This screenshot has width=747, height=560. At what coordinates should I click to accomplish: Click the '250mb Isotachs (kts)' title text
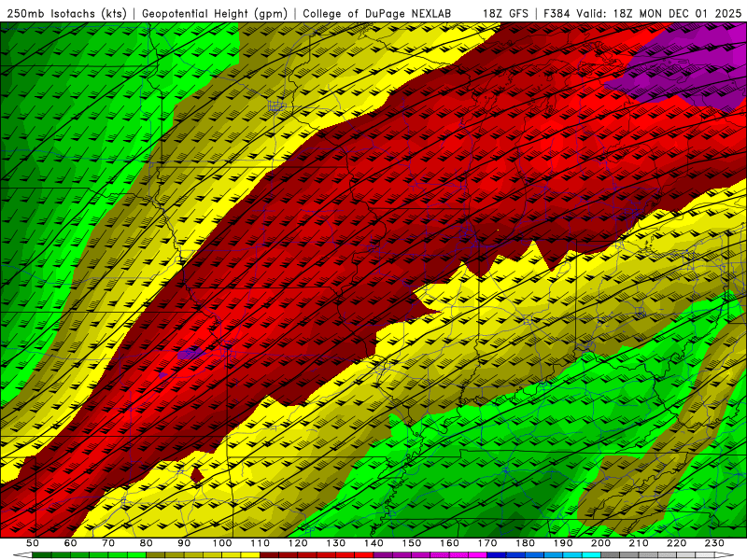tap(67, 13)
